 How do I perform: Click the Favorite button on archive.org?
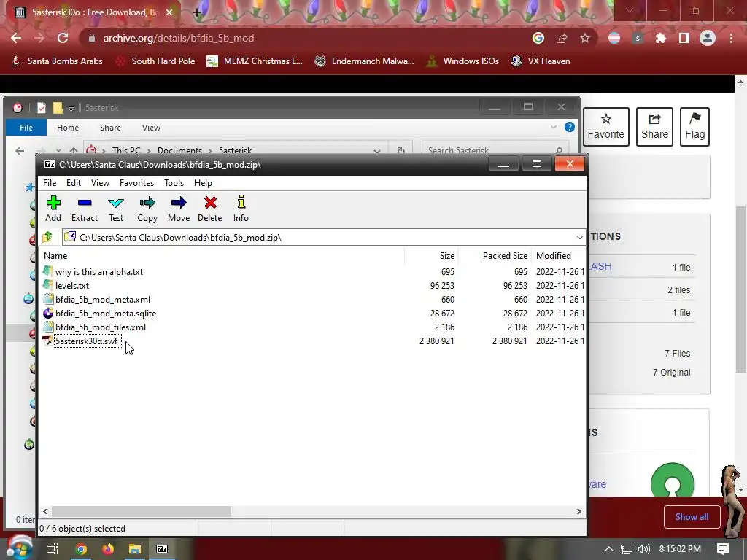click(606, 127)
